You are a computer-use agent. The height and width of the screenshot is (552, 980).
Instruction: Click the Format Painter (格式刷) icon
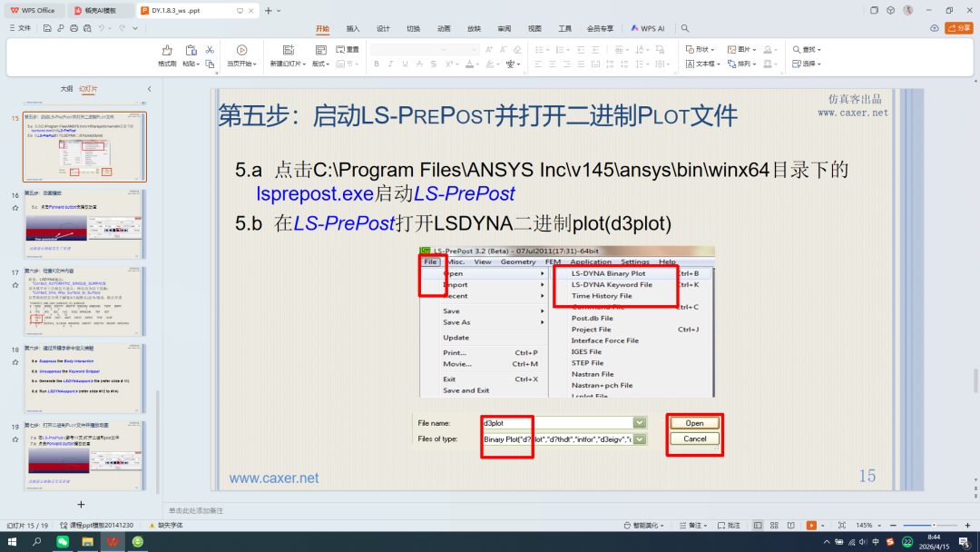tap(167, 51)
